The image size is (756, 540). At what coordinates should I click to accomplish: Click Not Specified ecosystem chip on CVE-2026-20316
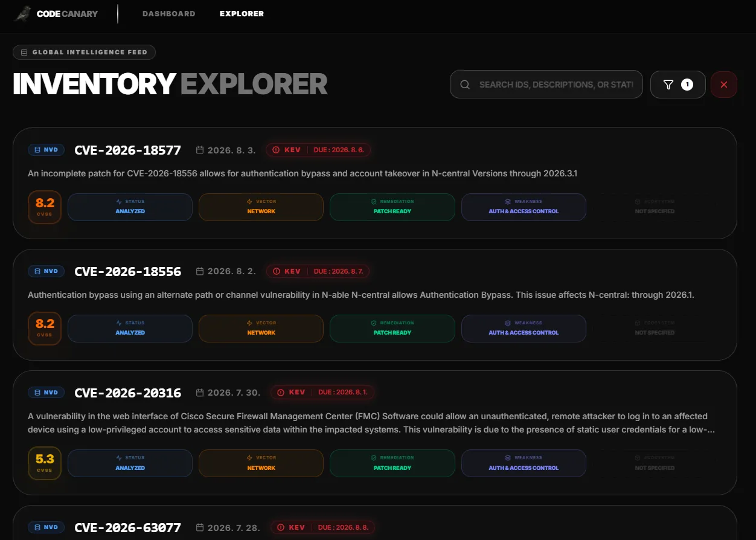655,464
